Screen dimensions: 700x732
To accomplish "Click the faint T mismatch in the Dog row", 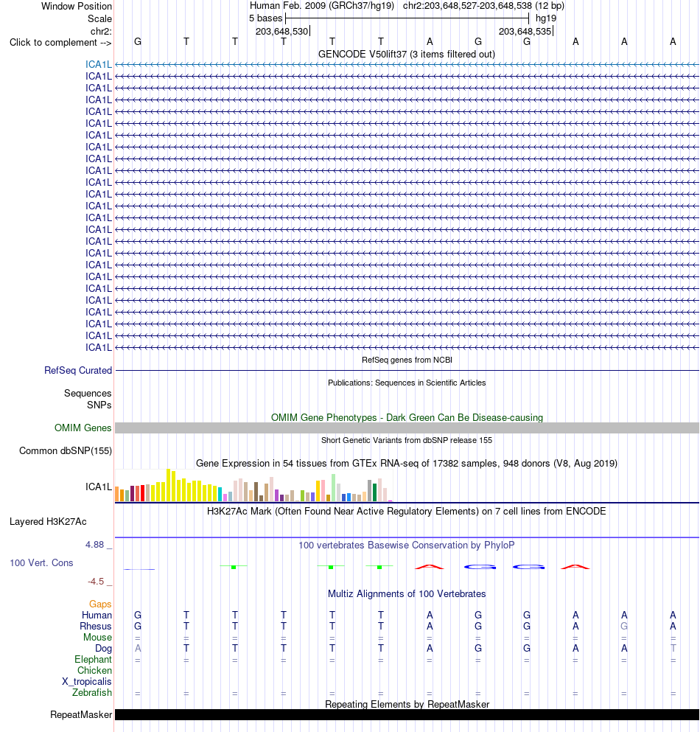I will point(673,649).
